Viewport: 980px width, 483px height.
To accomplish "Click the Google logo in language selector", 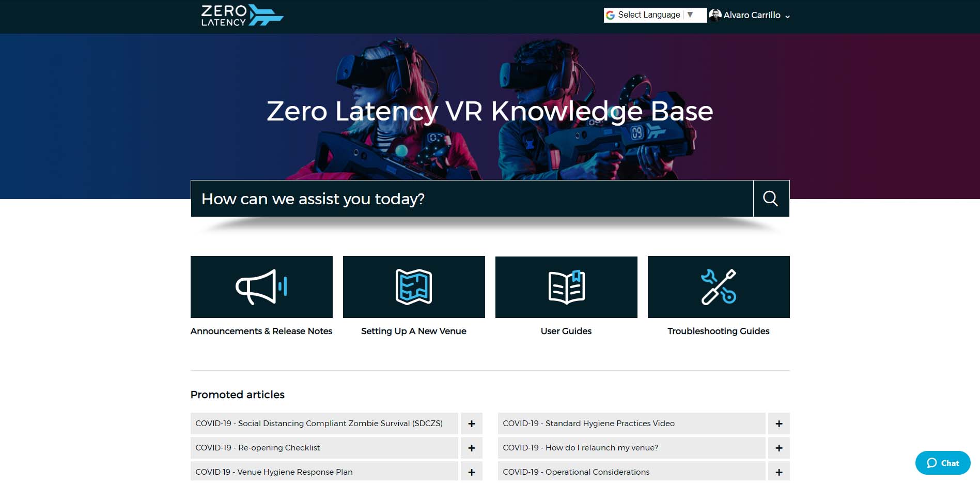I will (x=610, y=15).
